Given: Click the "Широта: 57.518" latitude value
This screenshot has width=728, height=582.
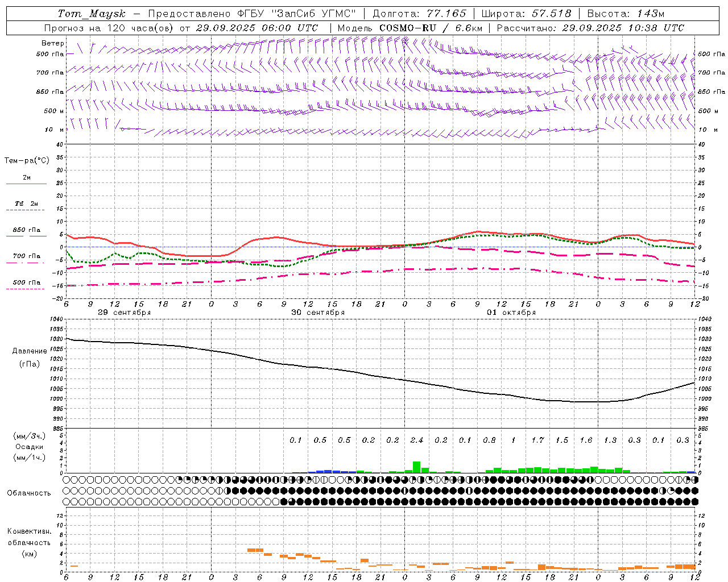Looking at the screenshot, I should tap(526, 14).
